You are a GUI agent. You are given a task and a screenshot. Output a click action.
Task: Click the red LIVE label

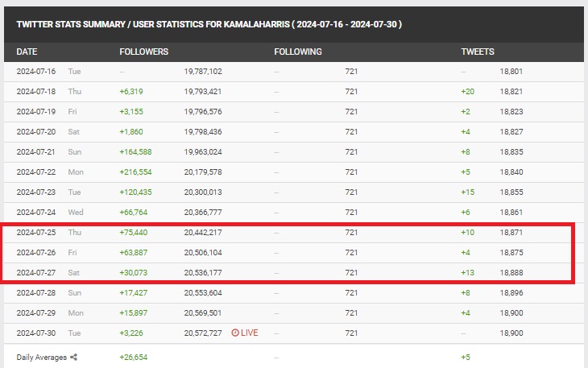pyautogui.click(x=250, y=333)
